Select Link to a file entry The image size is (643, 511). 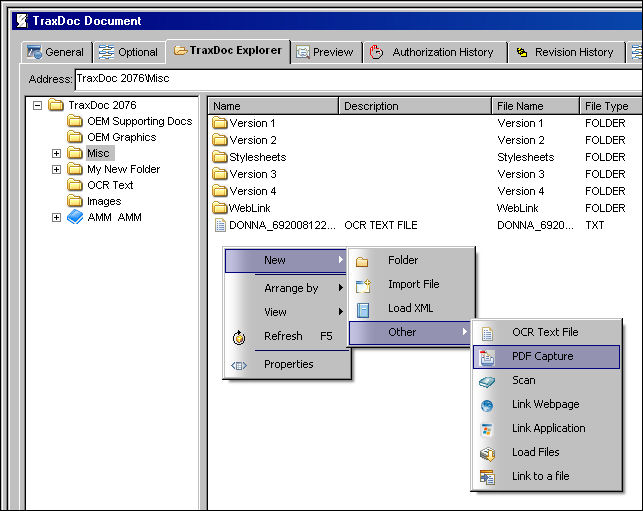[546, 476]
